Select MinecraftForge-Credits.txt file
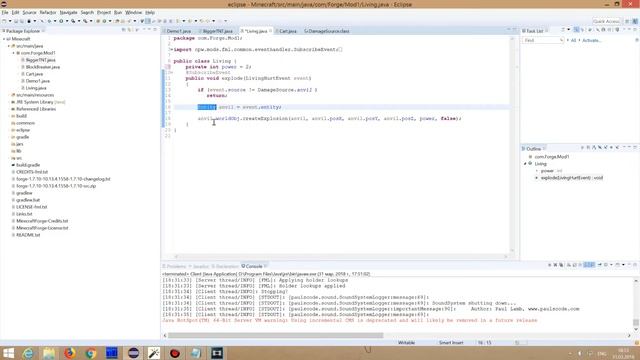The width and height of the screenshot is (640, 360). coord(42,221)
